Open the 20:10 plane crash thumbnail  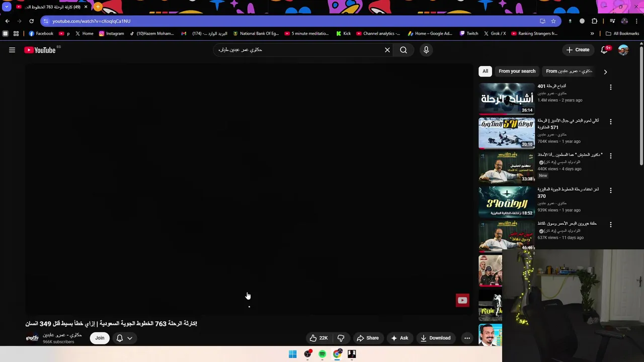507,133
